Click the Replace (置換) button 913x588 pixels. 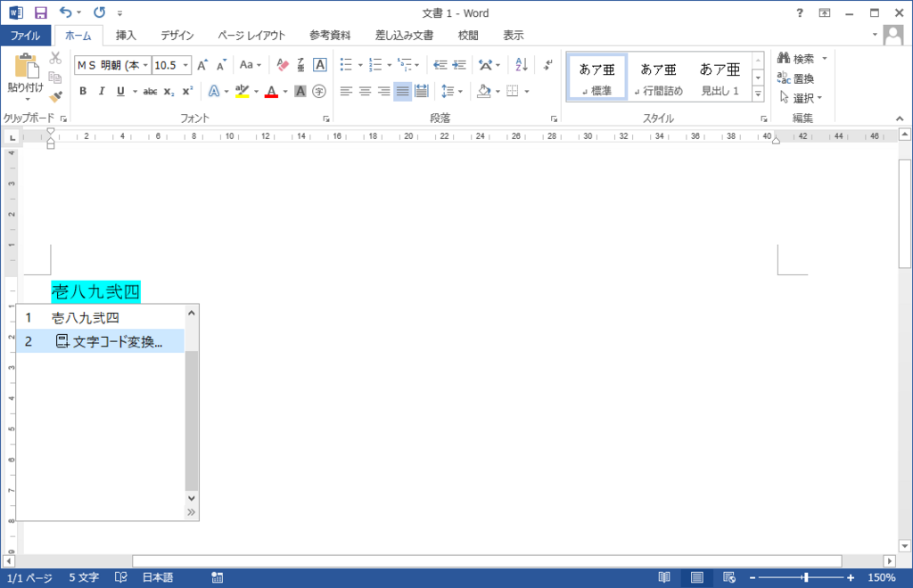coord(796,78)
